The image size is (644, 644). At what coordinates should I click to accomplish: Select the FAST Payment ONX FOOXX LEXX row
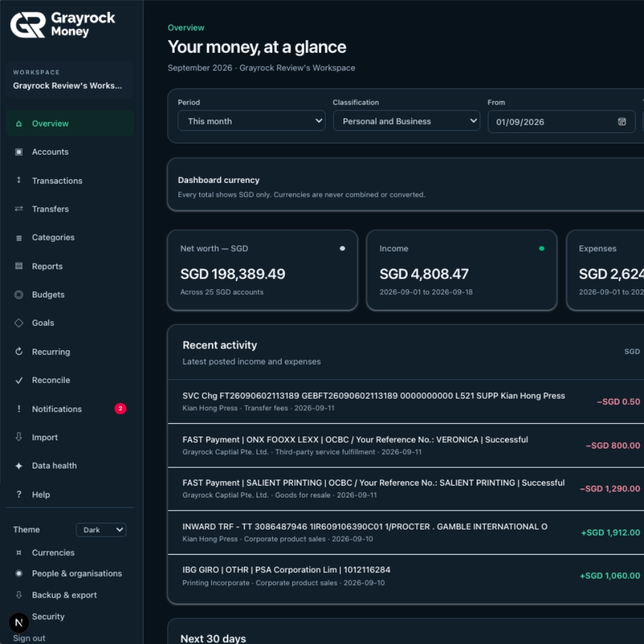point(406,445)
